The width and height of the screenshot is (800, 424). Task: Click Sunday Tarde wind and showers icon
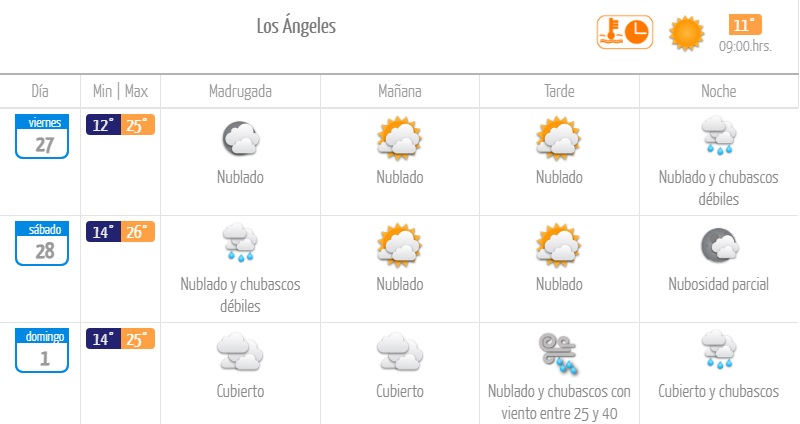pyautogui.click(x=559, y=352)
